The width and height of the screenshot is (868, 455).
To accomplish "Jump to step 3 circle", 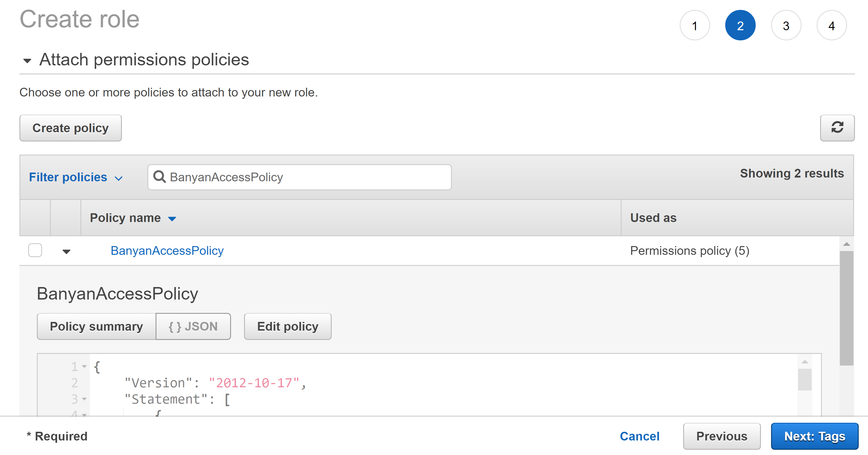I will 786,25.
